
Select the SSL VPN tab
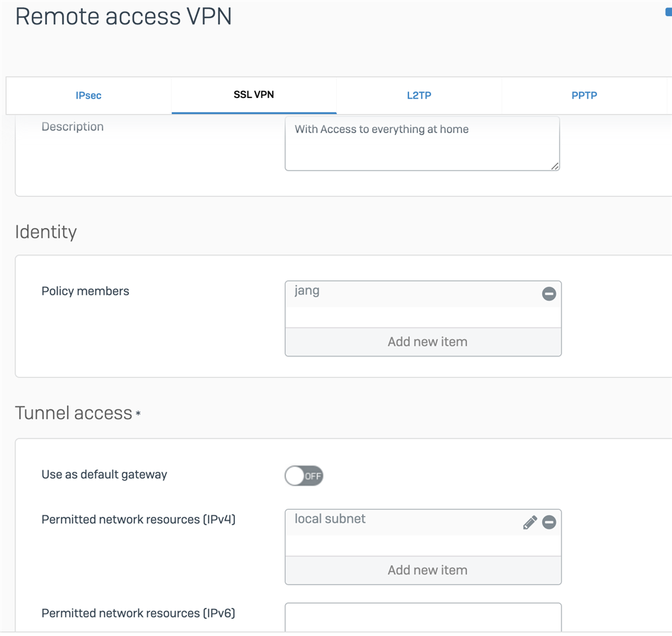click(254, 95)
